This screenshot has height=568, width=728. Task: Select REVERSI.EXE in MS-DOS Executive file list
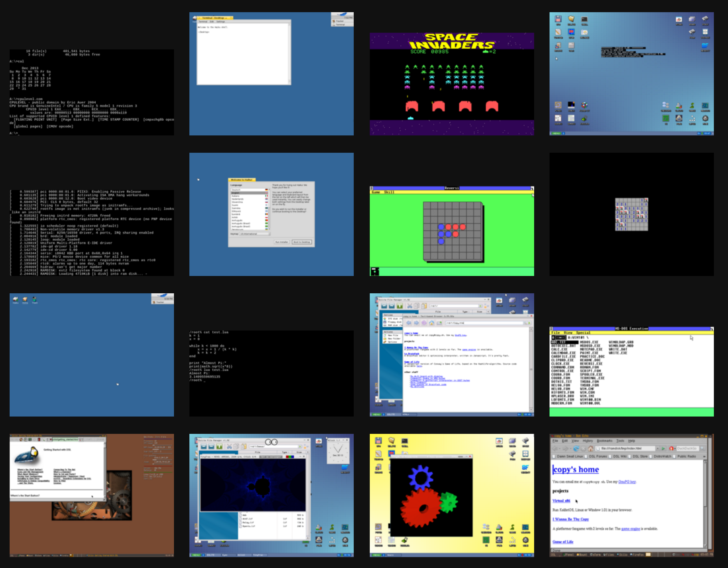pyautogui.click(x=591, y=364)
